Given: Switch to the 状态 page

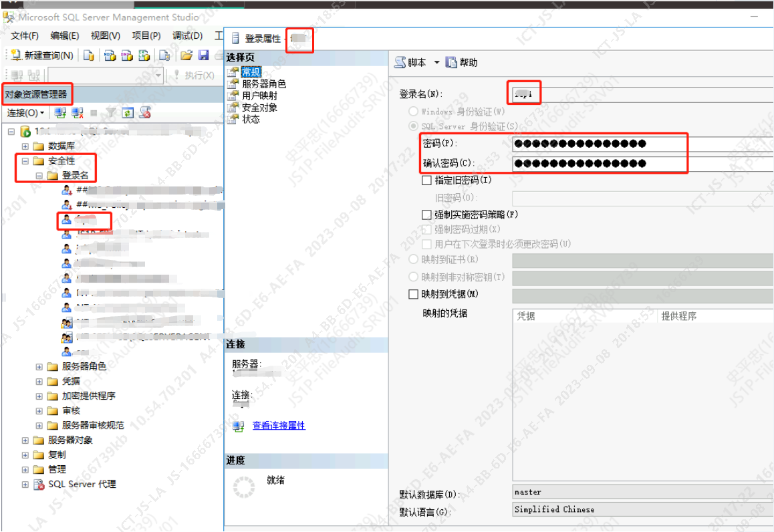Looking at the screenshot, I should [x=251, y=120].
